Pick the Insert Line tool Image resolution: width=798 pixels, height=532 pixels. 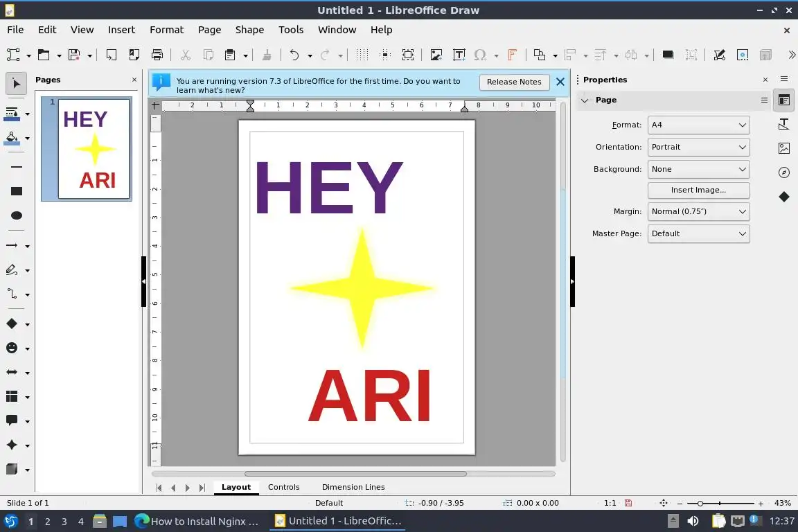17,167
